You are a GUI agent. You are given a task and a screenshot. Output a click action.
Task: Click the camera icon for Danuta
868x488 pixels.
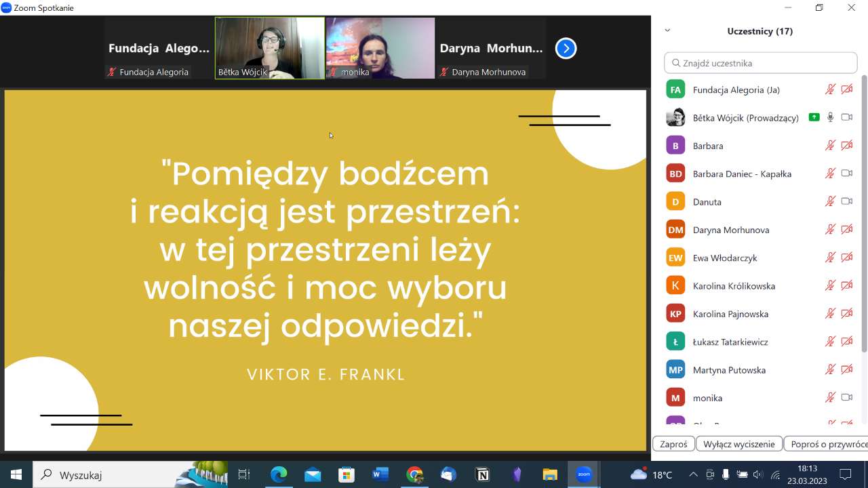point(846,201)
